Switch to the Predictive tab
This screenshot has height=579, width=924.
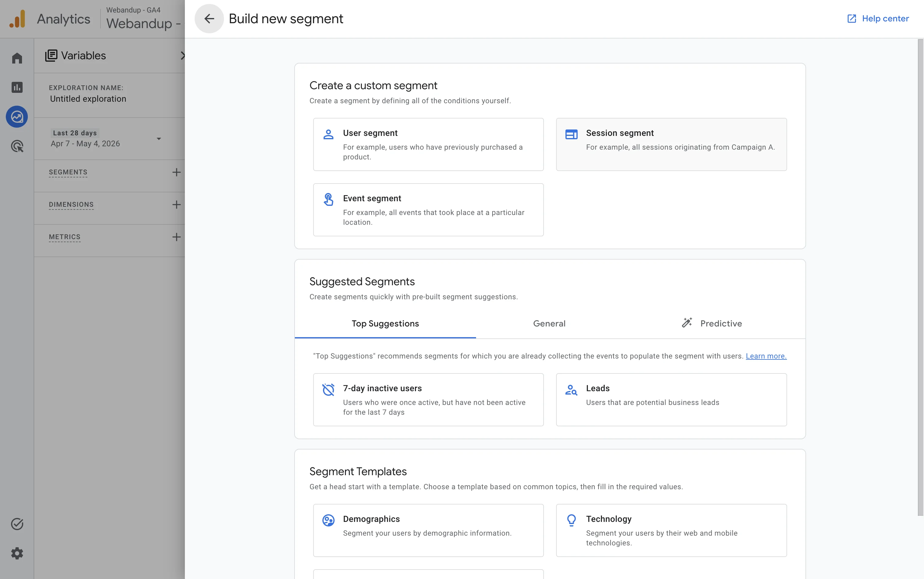tap(712, 324)
